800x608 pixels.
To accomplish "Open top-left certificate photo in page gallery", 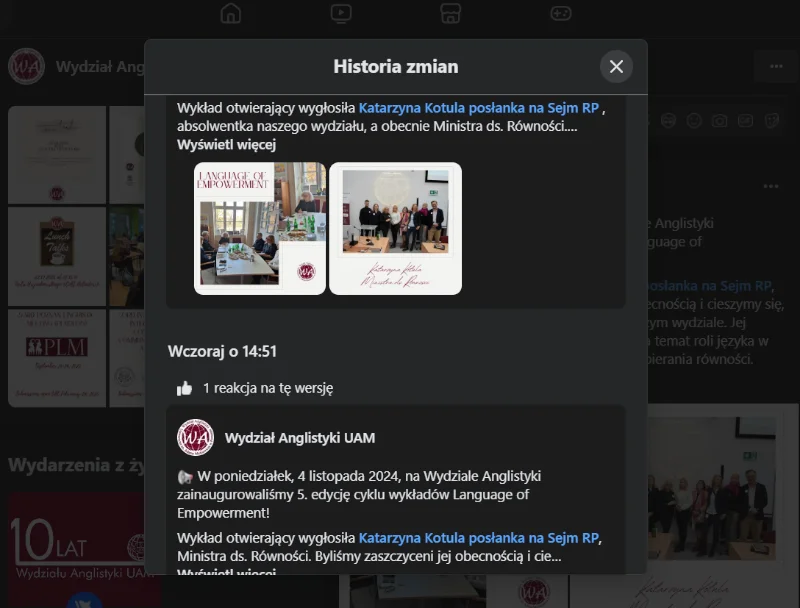I will click(x=57, y=155).
